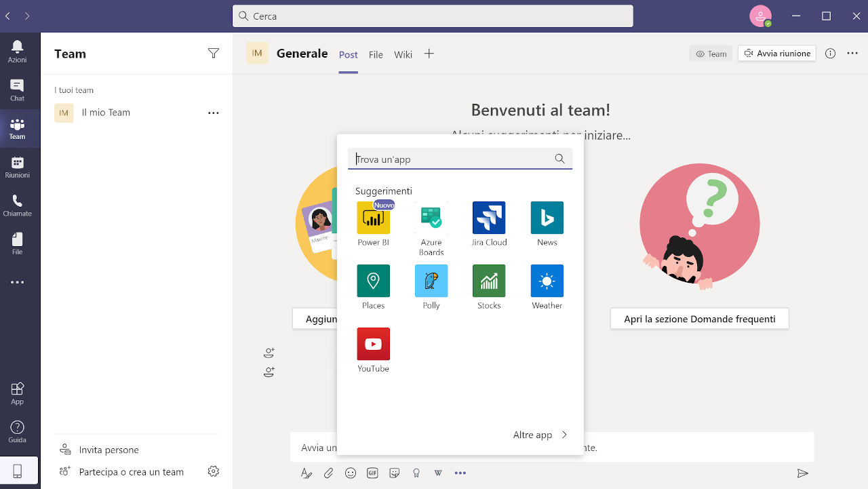Navigate back with left arrow
This screenshot has width=868, height=489.
7,16
